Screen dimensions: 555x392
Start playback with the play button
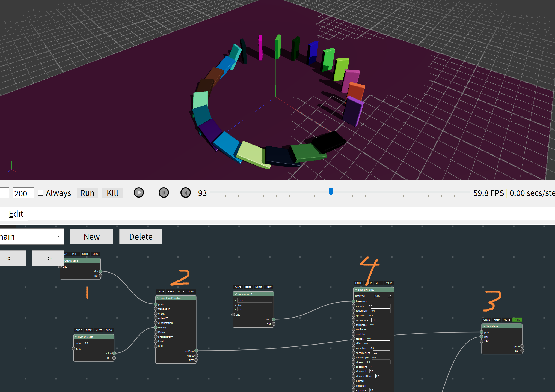[139, 193]
